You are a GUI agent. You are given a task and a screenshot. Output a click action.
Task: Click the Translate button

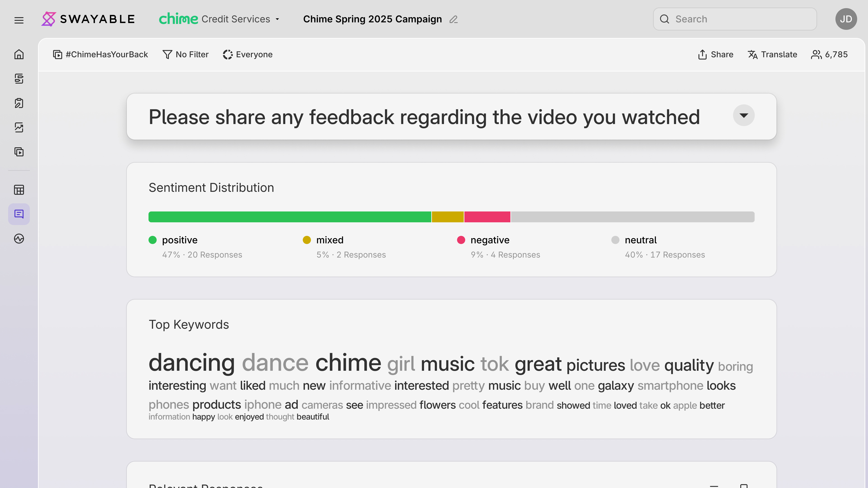tap(772, 54)
